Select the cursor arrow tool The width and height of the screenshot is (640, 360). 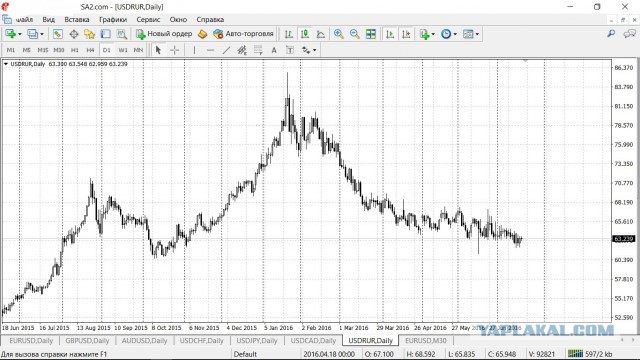pos(158,50)
